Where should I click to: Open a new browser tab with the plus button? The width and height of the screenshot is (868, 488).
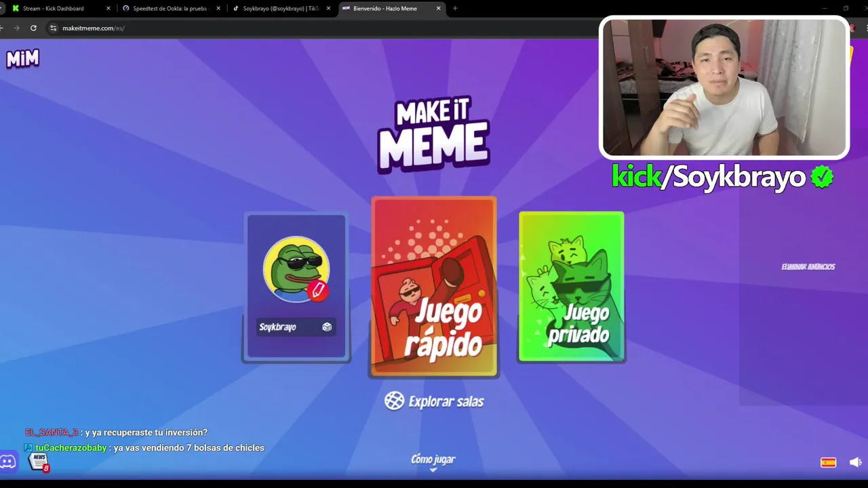pos(454,8)
